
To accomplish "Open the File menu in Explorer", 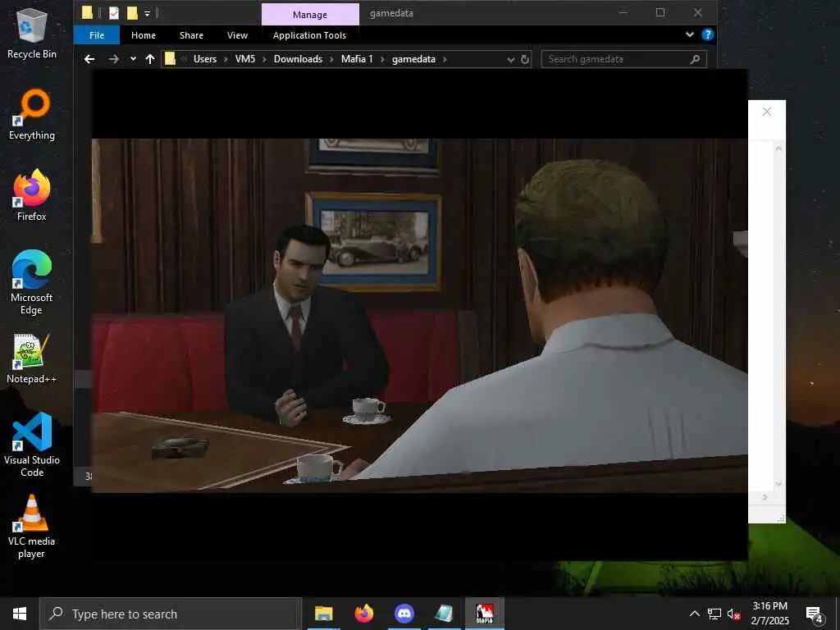I will coord(97,35).
